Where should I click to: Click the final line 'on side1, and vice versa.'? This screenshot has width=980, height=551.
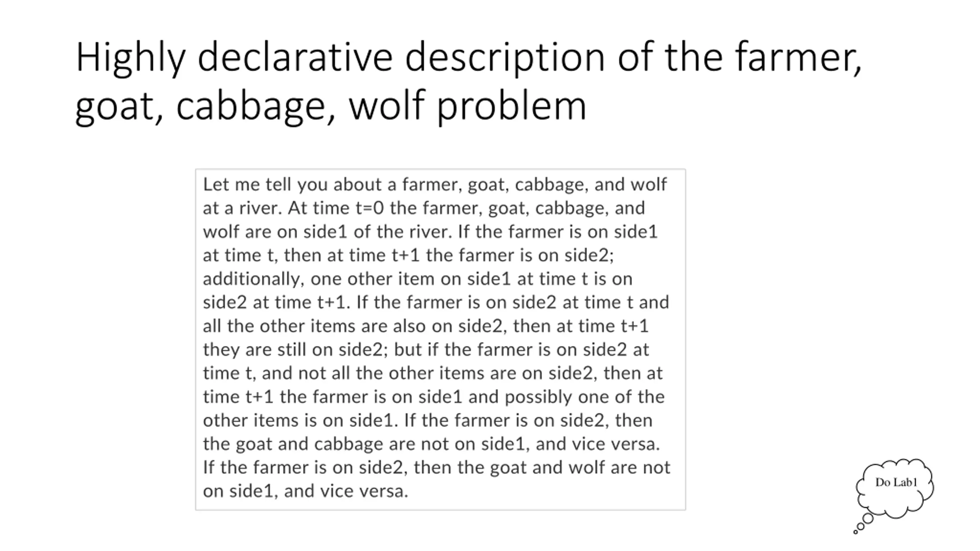click(306, 491)
